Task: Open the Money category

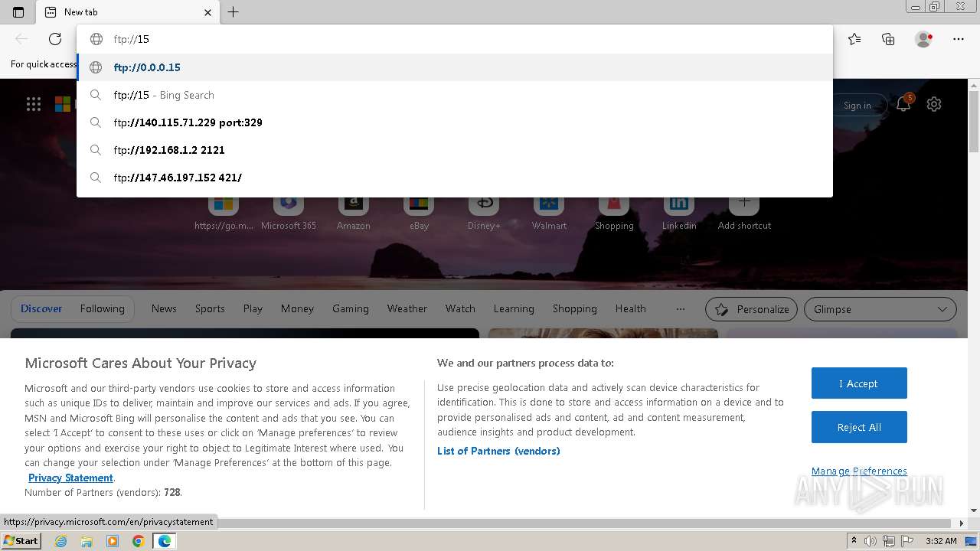Action: coord(297,308)
